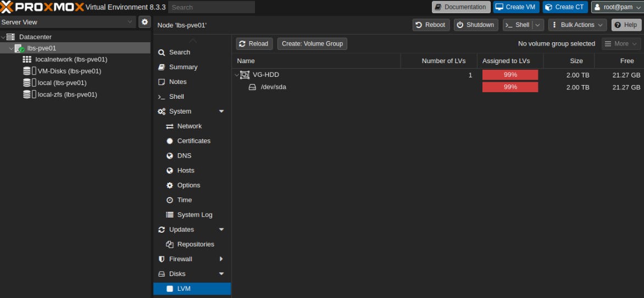Sort by the Free column header

[619, 61]
